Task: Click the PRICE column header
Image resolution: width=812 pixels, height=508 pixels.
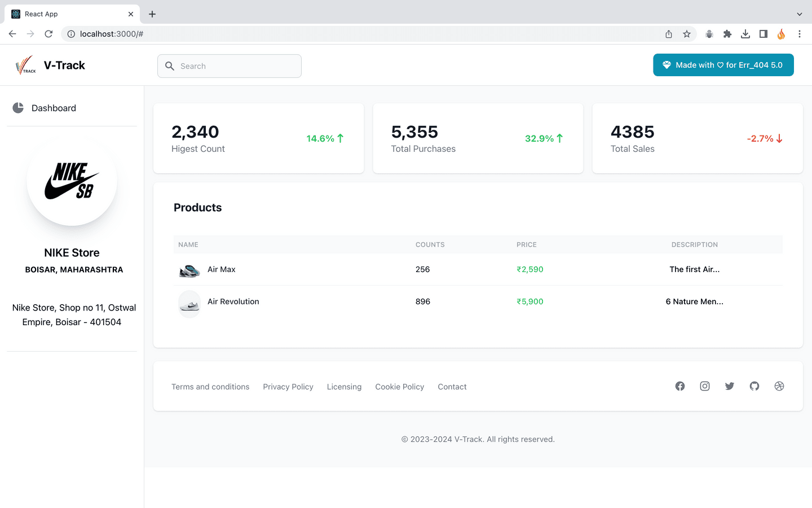Action: (x=527, y=244)
